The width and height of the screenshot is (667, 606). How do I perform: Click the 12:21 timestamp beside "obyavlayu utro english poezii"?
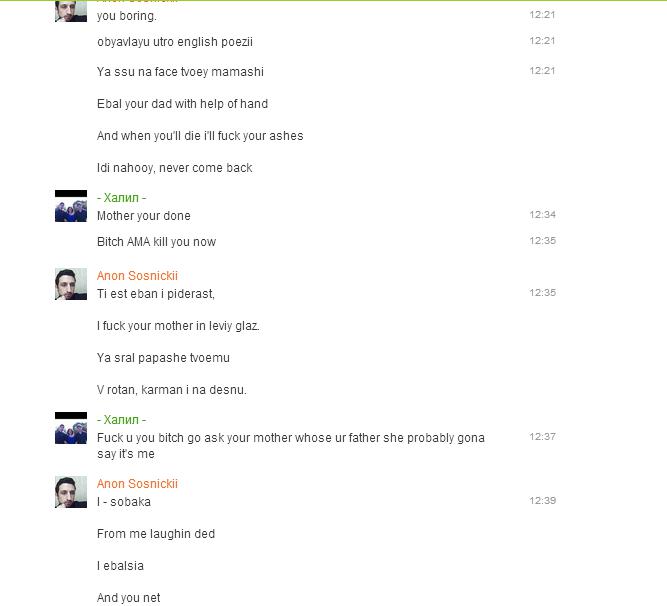click(x=542, y=41)
